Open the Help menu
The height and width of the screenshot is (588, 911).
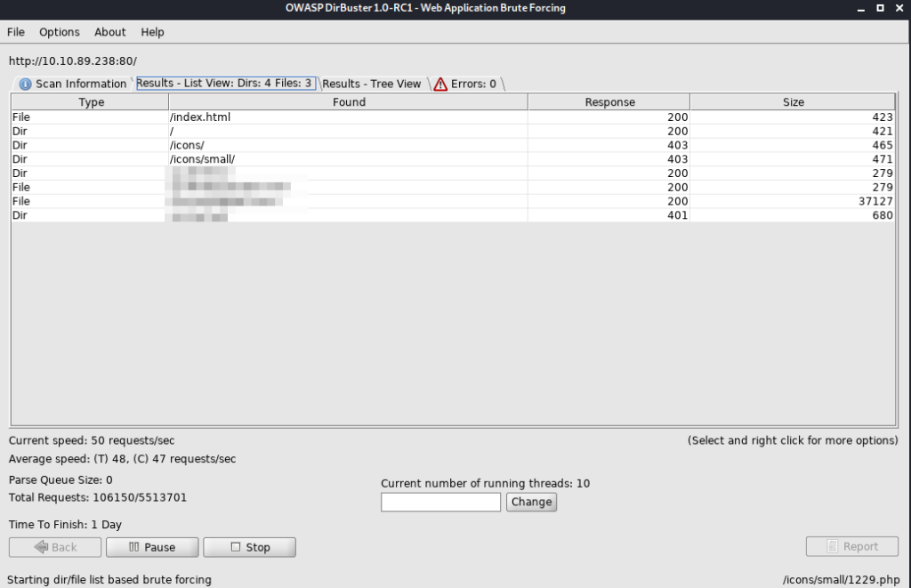(x=152, y=32)
